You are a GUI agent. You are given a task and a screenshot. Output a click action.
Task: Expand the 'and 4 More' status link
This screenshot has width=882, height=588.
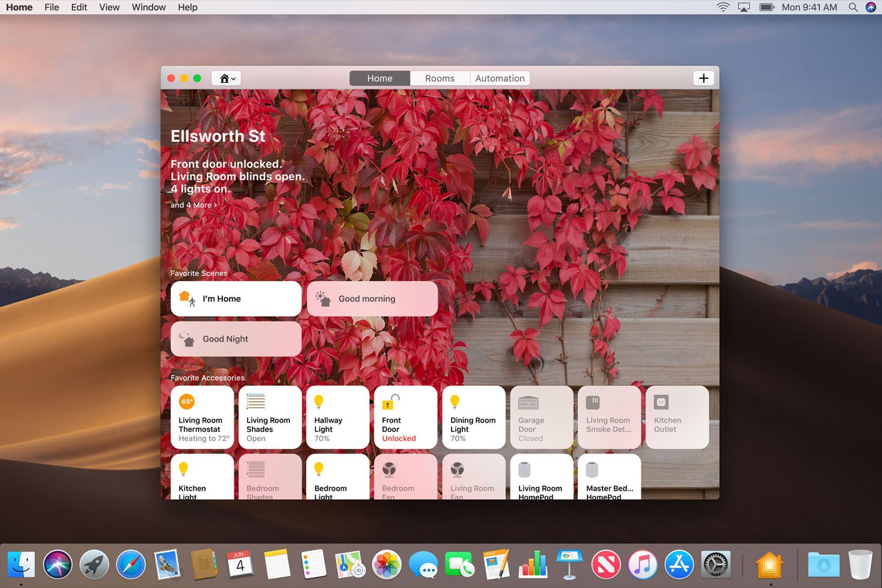tap(193, 205)
